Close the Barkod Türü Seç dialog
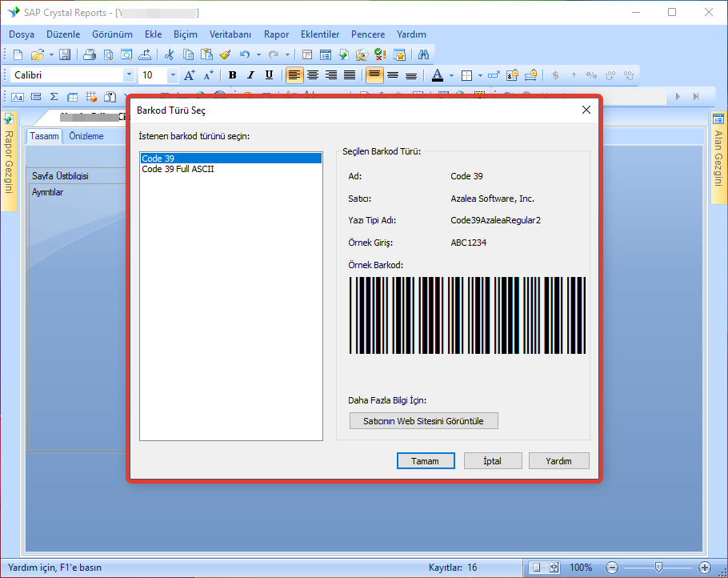728x578 pixels. [x=586, y=110]
